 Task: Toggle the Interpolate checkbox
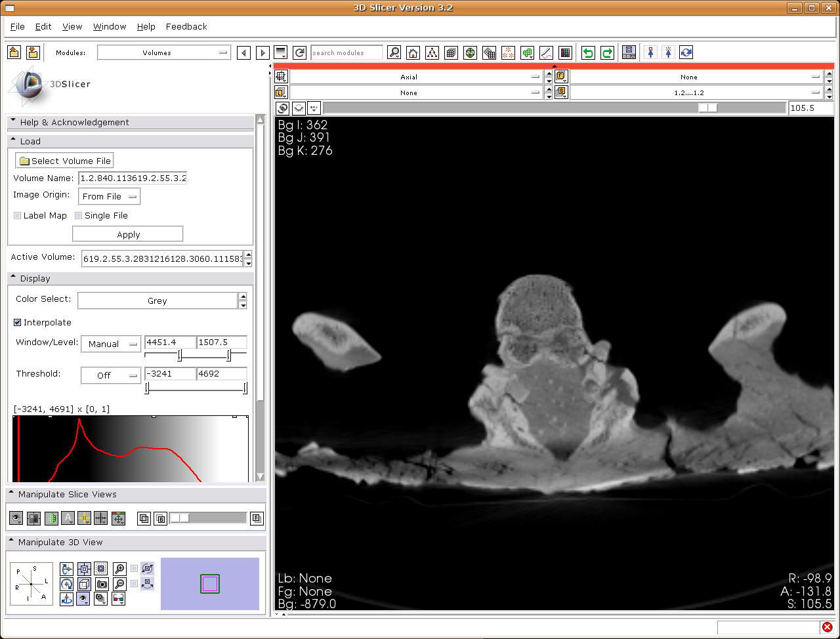(18, 323)
